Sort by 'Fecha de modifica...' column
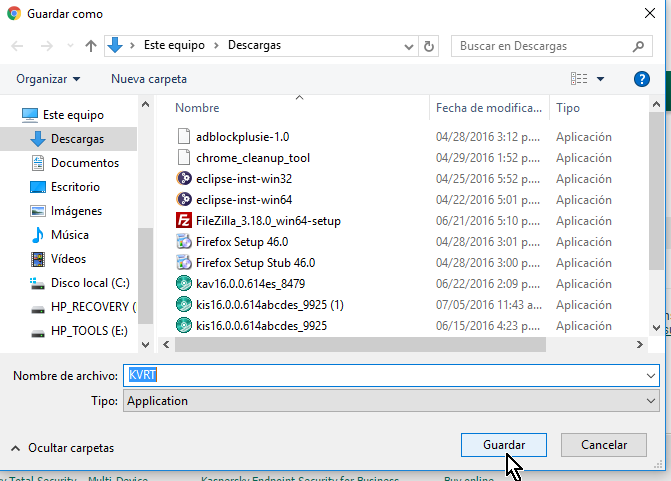 pyautogui.click(x=489, y=108)
